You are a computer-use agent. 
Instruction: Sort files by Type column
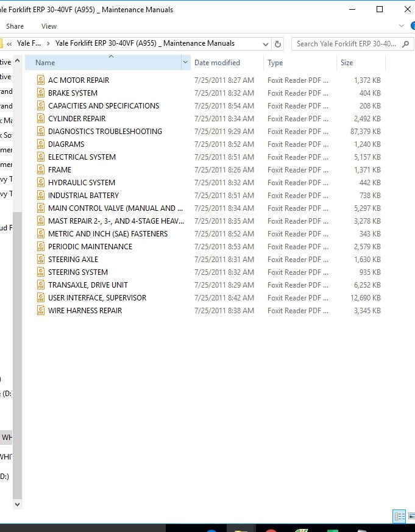click(275, 62)
